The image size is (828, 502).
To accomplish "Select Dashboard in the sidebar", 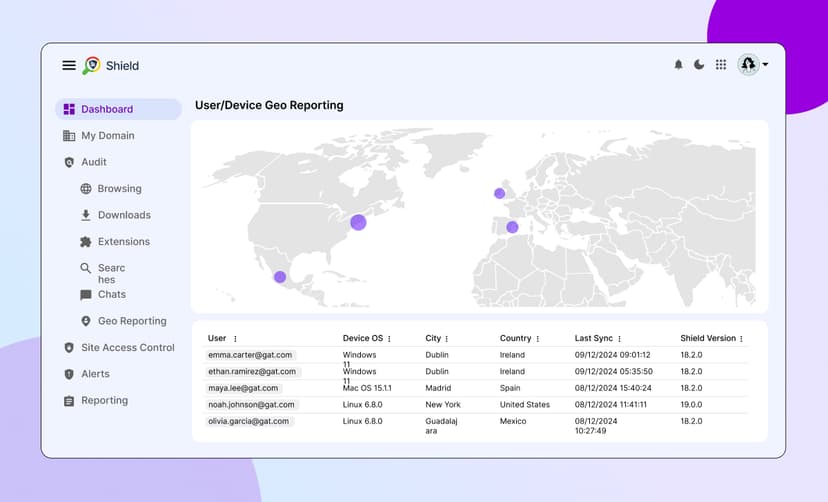I will pyautogui.click(x=118, y=109).
